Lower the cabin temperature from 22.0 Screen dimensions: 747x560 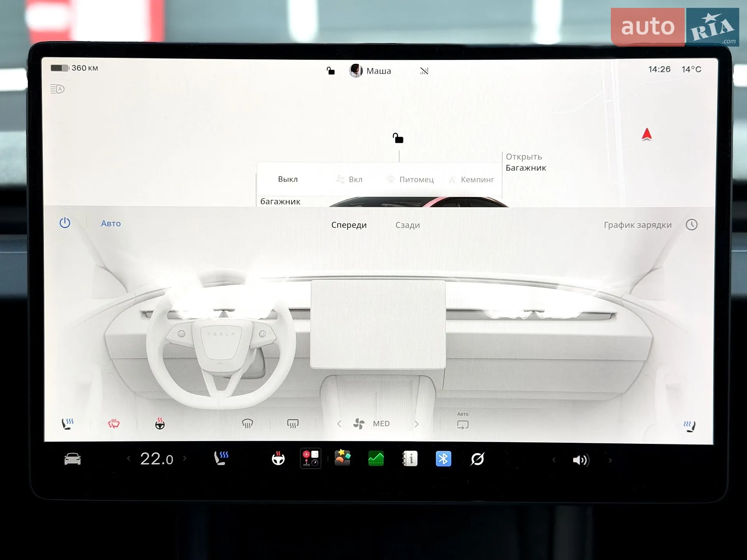[x=129, y=458]
